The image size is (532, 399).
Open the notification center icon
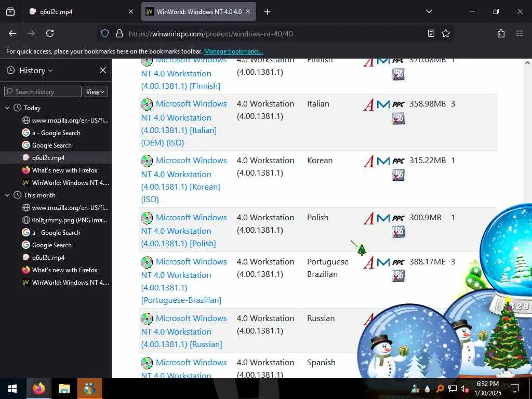click(x=515, y=389)
